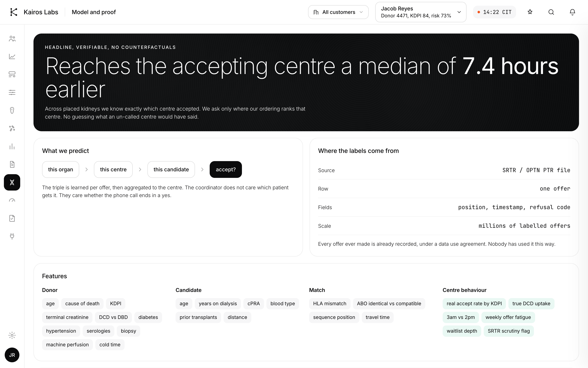Expand the All customers dropdown
The image size is (588, 368).
(338, 12)
